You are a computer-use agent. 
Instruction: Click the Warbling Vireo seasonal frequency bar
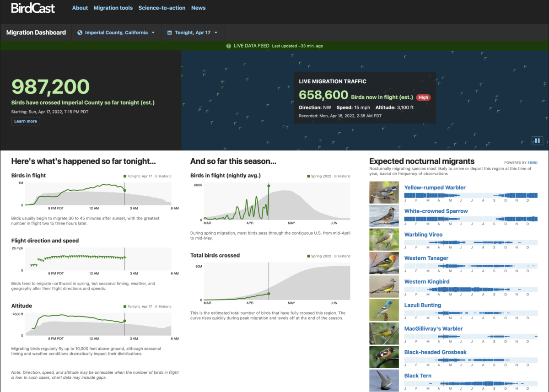[470, 242]
